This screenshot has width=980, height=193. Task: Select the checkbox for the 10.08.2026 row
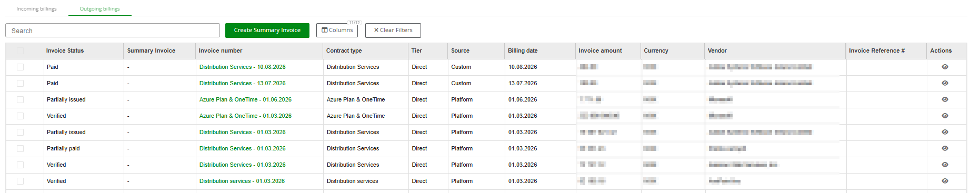point(20,67)
